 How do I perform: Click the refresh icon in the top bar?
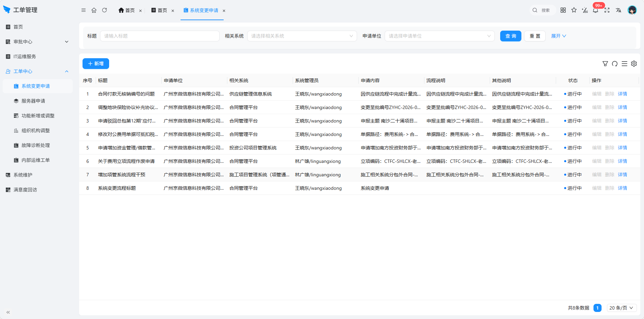[104, 10]
